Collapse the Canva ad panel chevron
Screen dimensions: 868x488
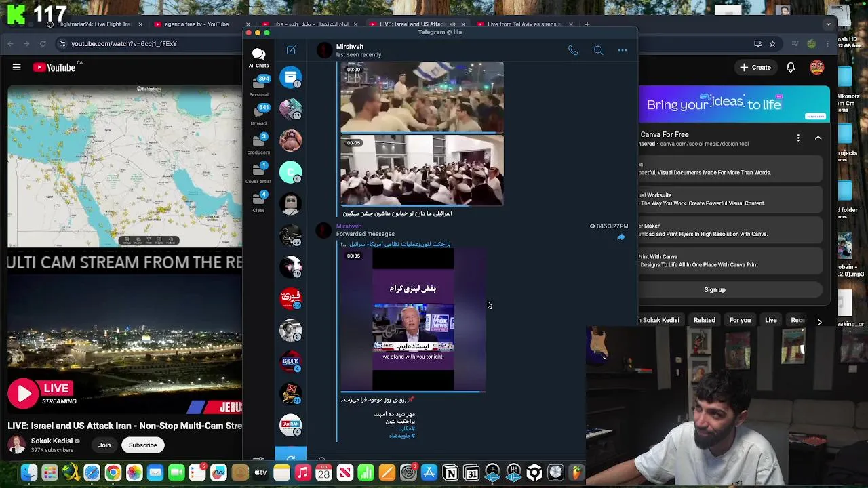(x=818, y=138)
